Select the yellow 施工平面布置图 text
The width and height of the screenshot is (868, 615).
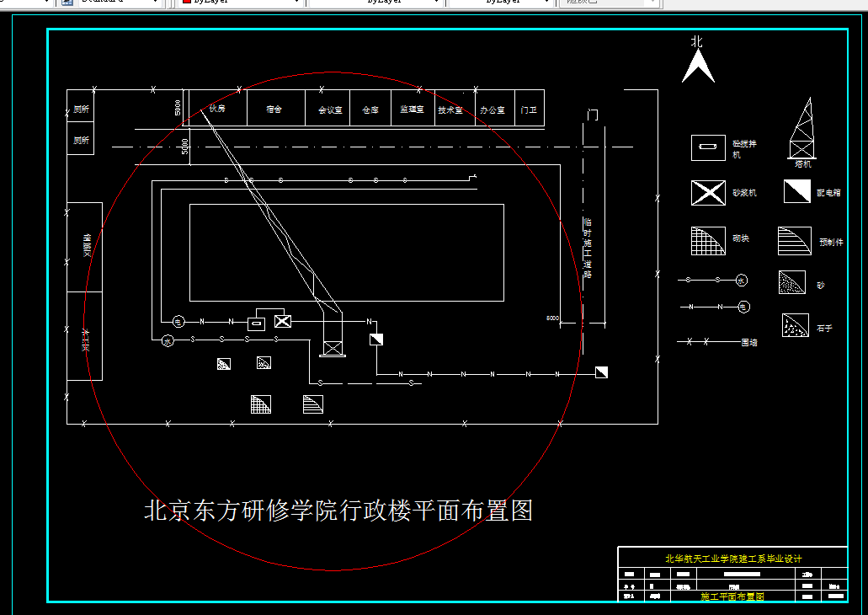(x=732, y=596)
